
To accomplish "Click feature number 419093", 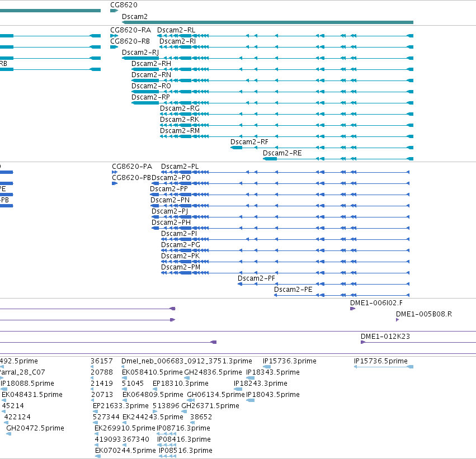I will [x=107, y=440].
